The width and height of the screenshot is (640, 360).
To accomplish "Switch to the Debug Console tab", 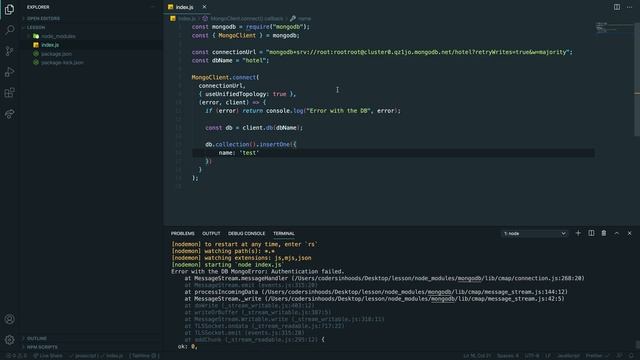I will point(246,233).
